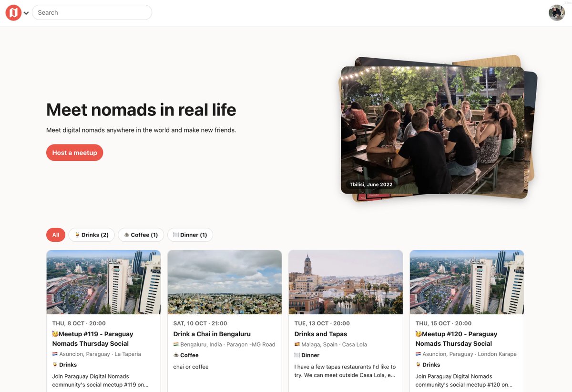This screenshot has height=392, width=572.
Task: Open Meetup #119 city photo thumbnail
Action: click(x=103, y=282)
